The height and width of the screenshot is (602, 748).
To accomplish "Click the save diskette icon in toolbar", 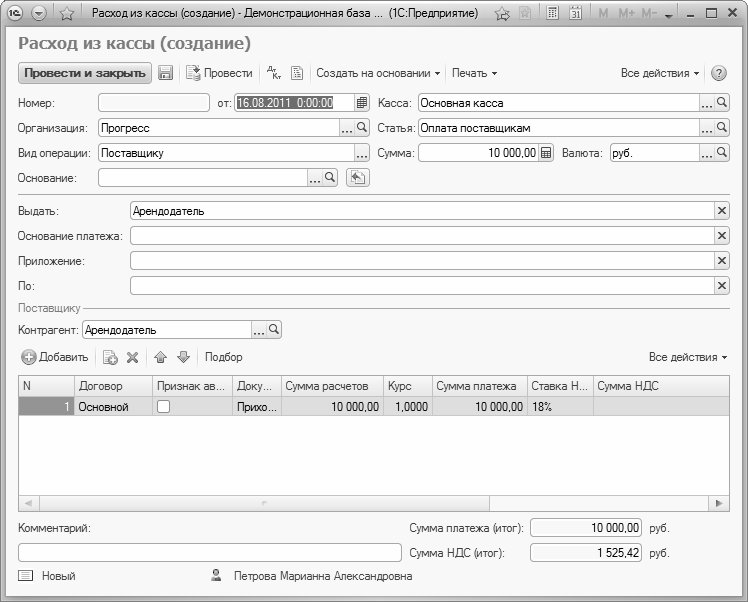I will pos(166,73).
